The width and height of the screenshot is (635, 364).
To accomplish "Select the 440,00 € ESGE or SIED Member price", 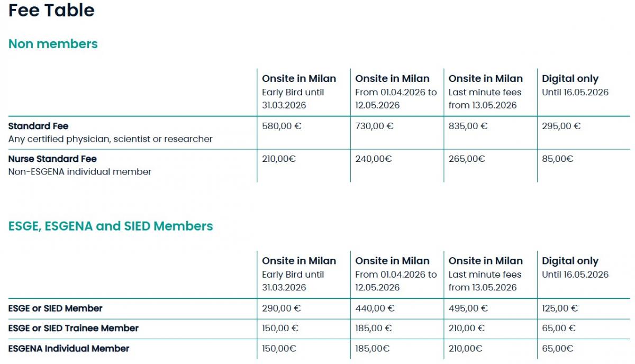I will (375, 308).
